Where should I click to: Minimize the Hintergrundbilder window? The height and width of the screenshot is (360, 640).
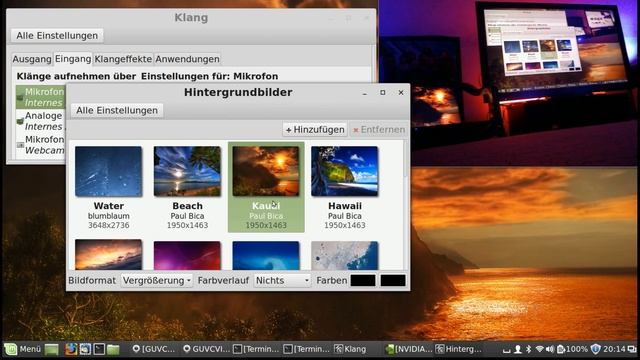point(364,93)
